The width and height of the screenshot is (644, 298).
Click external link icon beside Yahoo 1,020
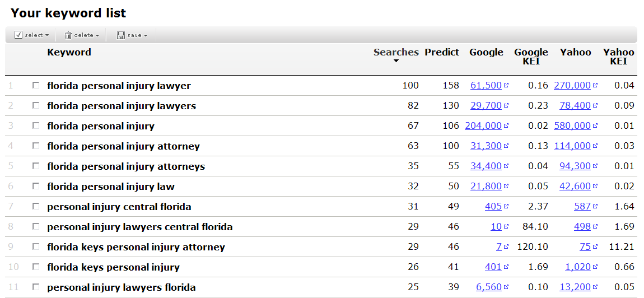[x=595, y=267]
